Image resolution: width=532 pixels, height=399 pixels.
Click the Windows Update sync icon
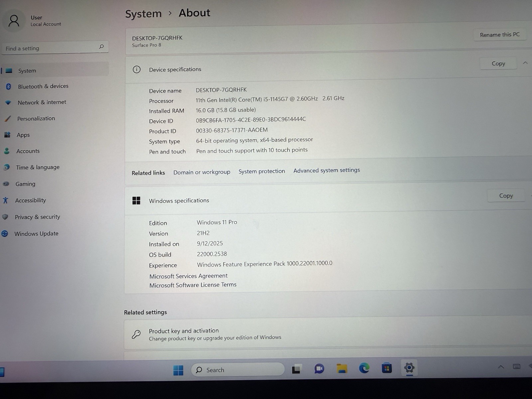click(5, 234)
